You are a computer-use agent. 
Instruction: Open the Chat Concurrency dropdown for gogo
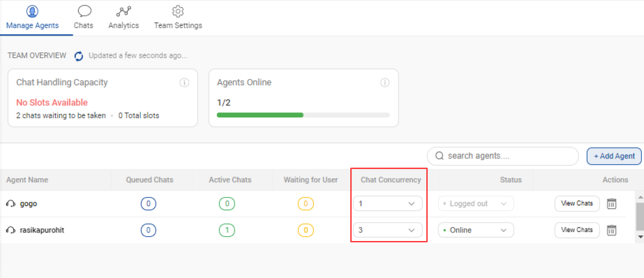click(388, 203)
